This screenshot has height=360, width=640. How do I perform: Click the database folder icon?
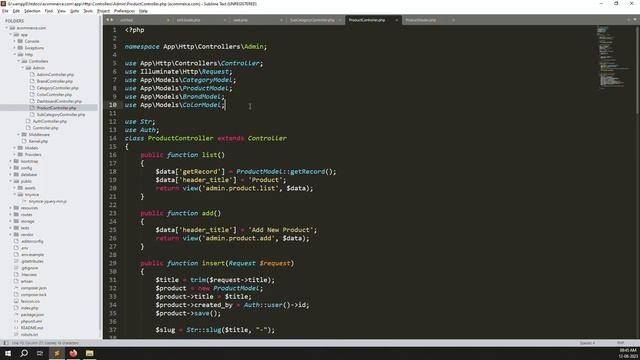(x=16, y=174)
